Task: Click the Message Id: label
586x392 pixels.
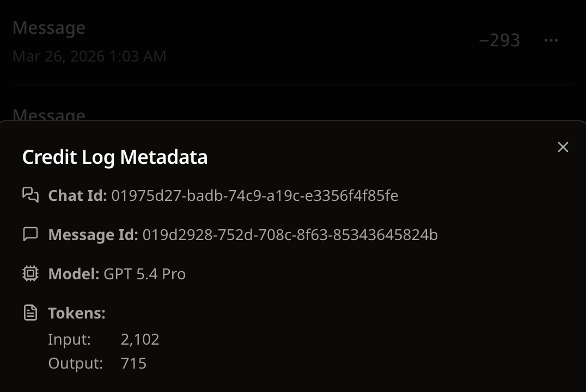Action: [x=93, y=235]
